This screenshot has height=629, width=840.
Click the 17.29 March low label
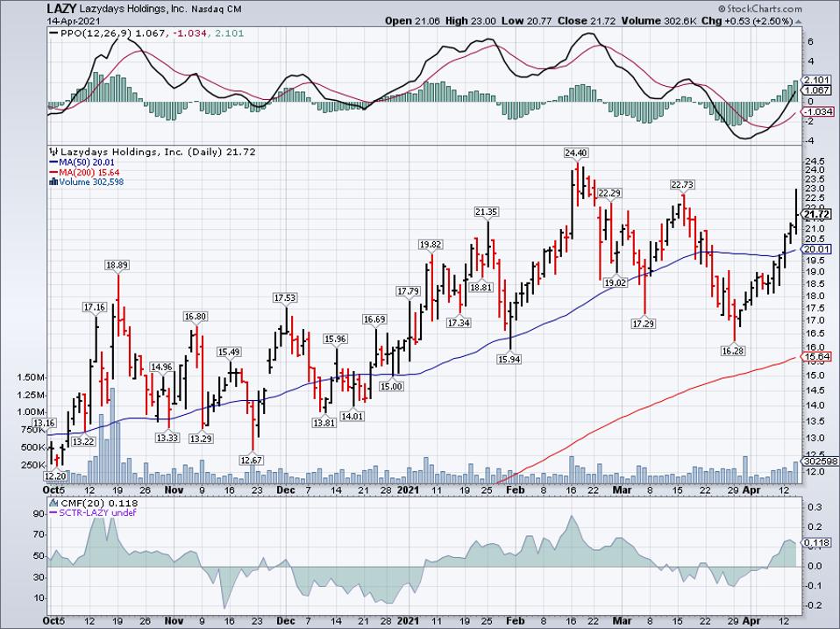coord(643,324)
